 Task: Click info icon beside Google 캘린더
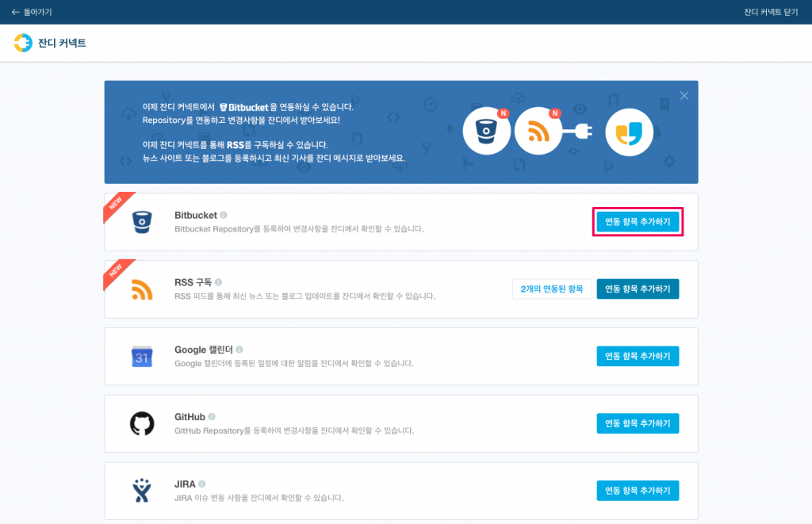239,349
